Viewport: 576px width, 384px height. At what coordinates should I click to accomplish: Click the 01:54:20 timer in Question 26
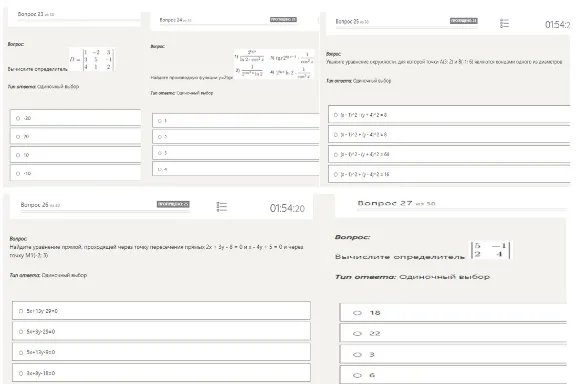point(287,208)
